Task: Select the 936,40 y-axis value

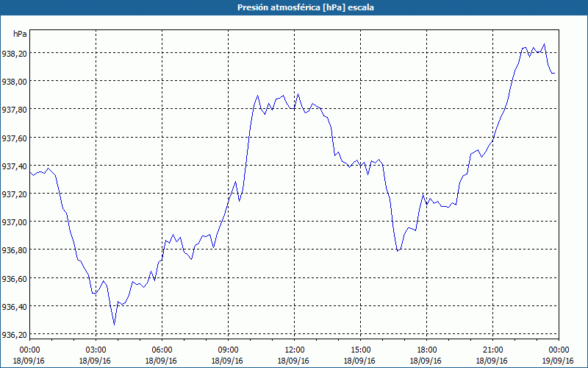Action: click(14, 307)
